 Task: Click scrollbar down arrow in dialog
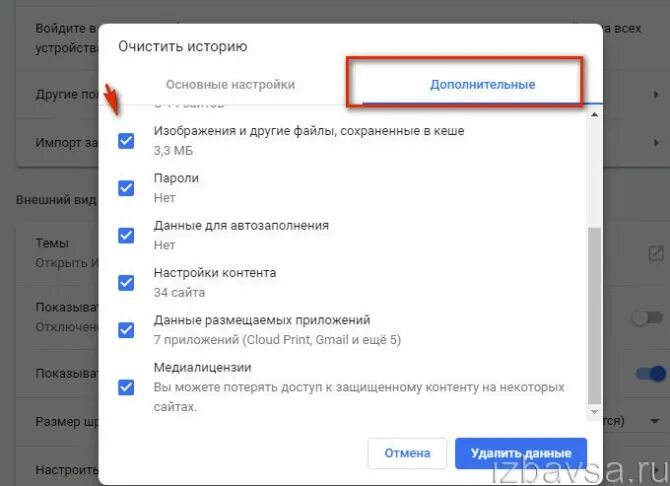(594, 412)
